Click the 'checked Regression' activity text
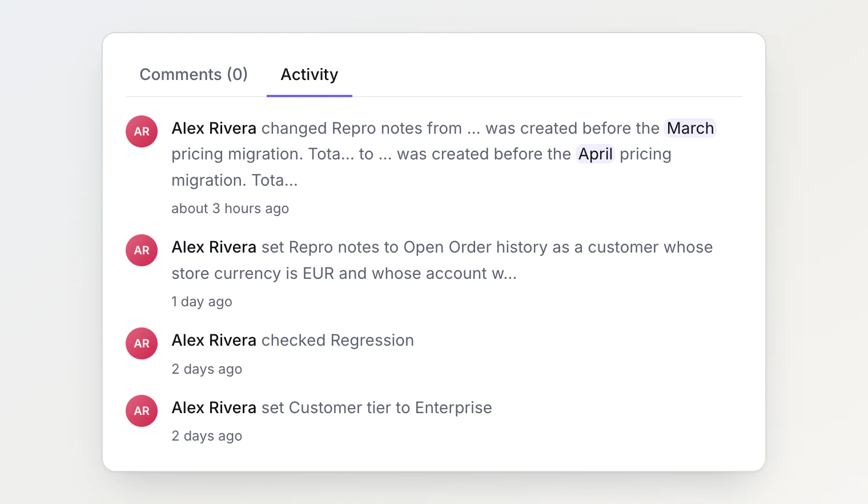This screenshot has width=868, height=504. (x=337, y=340)
